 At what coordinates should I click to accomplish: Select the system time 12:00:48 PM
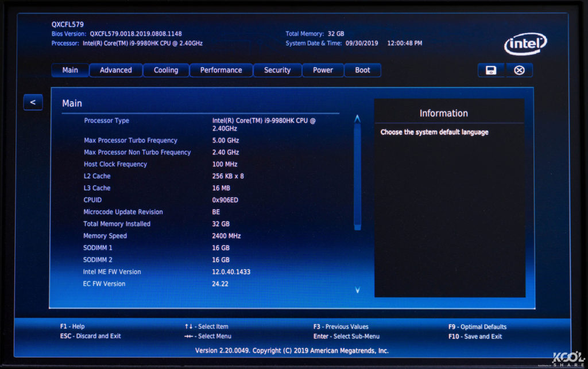[405, 44]
